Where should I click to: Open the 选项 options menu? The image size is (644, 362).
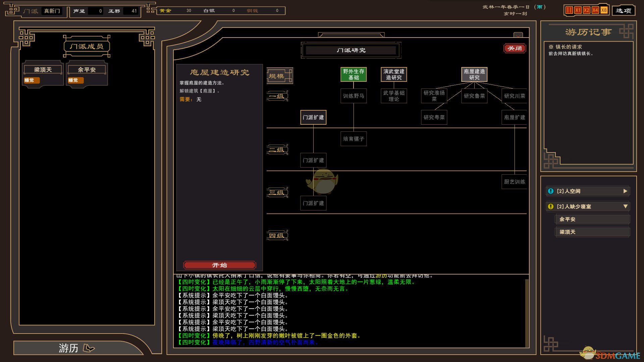tap(624, 10)
